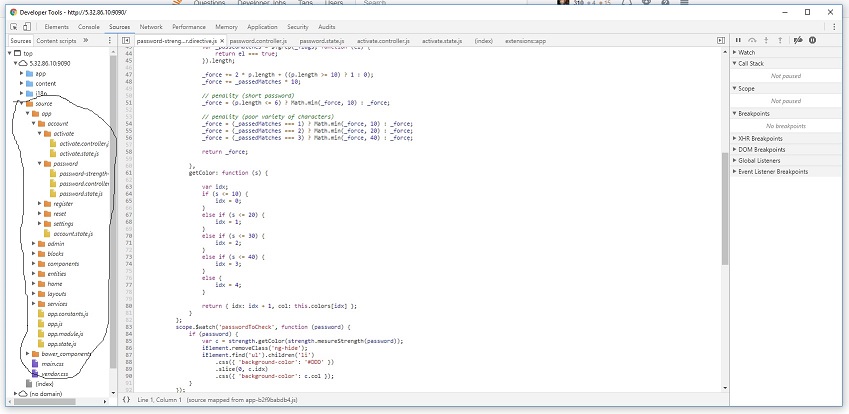Click the step into function icon
Viewport: 849px width, 414px height.
click(x=766, y=41)
